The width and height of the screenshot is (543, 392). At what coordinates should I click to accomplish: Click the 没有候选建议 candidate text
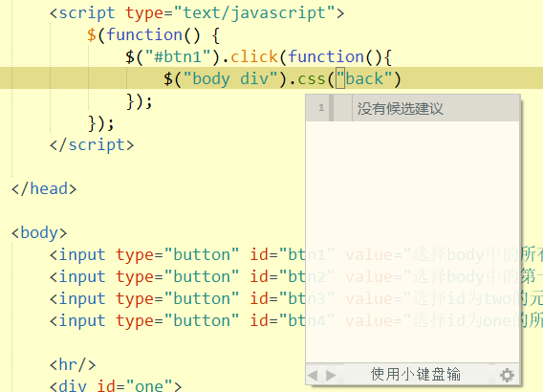coord(400,109)
